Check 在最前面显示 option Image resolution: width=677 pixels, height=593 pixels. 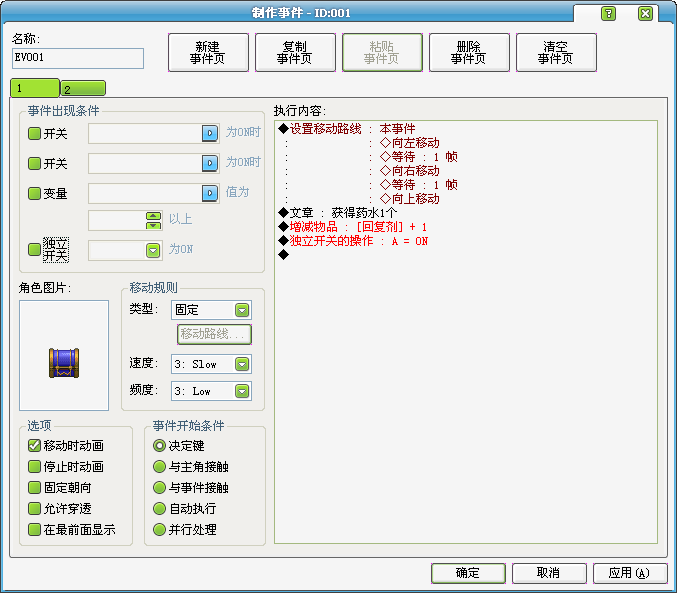coord(34,530)
